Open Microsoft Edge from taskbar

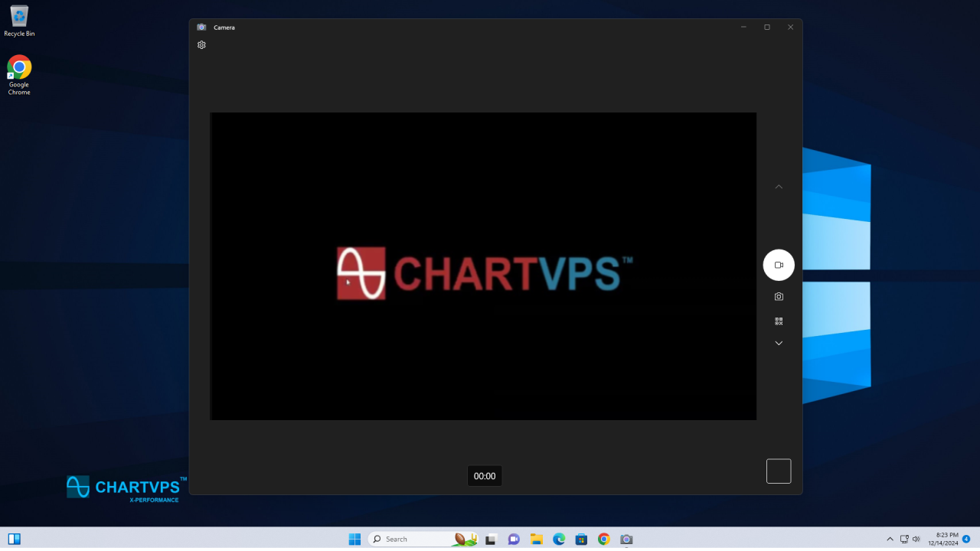(x=559, y=540)
